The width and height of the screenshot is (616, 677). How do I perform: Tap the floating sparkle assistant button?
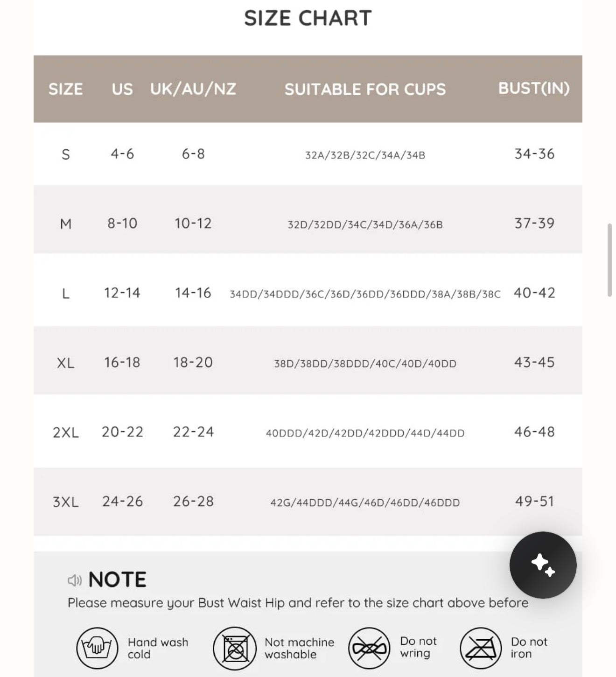point(543,565)
